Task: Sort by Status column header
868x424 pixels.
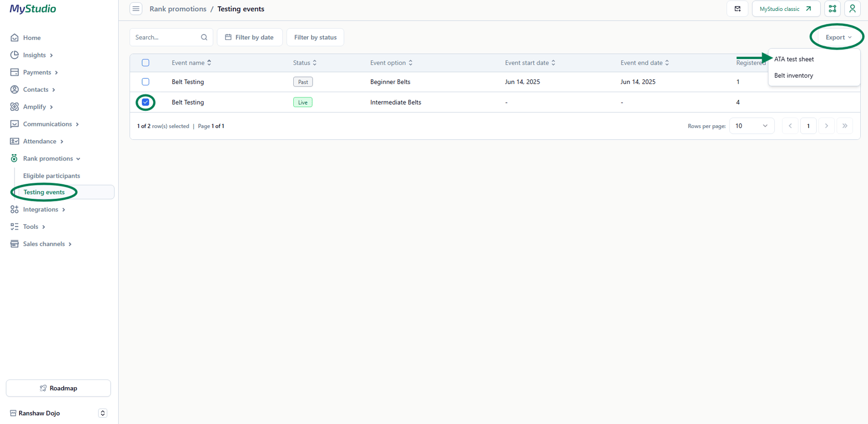Action: [x=305, y=63]
